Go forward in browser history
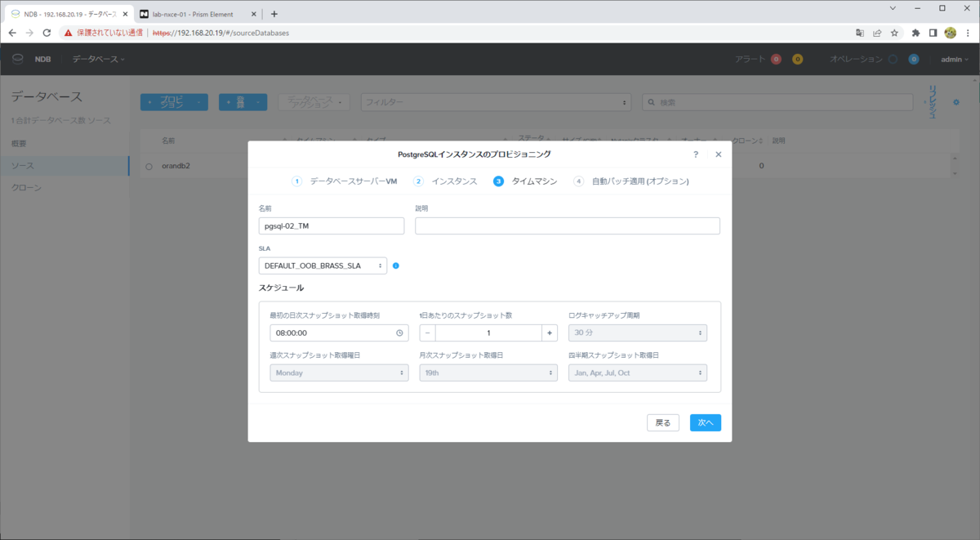The height and width of the screenshot is (540, 980). tap(29, 33)
